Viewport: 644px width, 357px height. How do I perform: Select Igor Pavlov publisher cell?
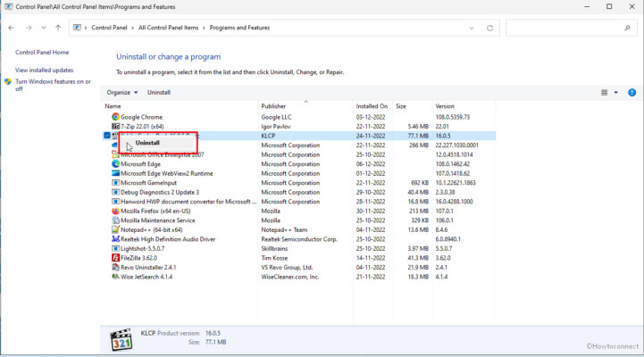pyautogui.click(x=276, y=127)
